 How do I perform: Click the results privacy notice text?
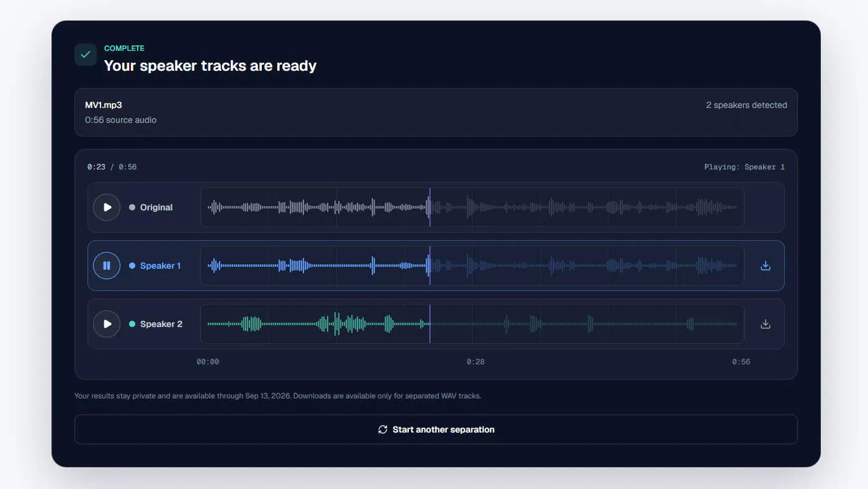277,395
